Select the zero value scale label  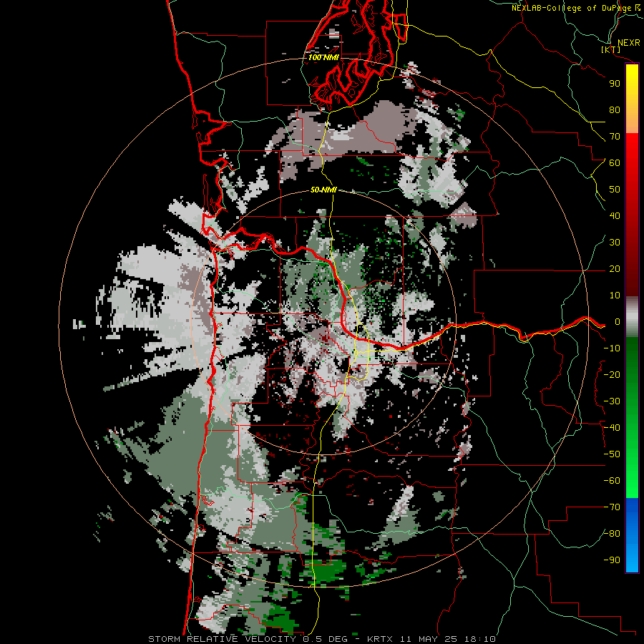(x=618, y=321)
